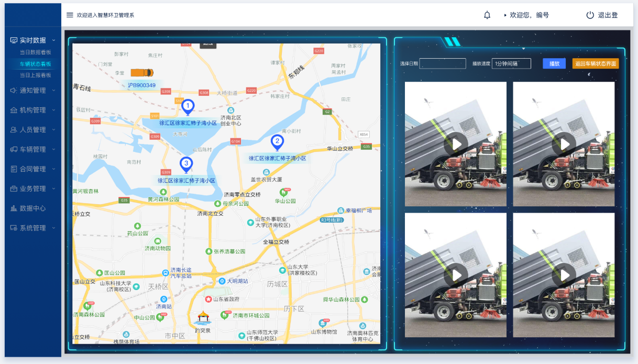
Task: Click 返回车辆状态界面 orange button
Action: click(596, 63)
